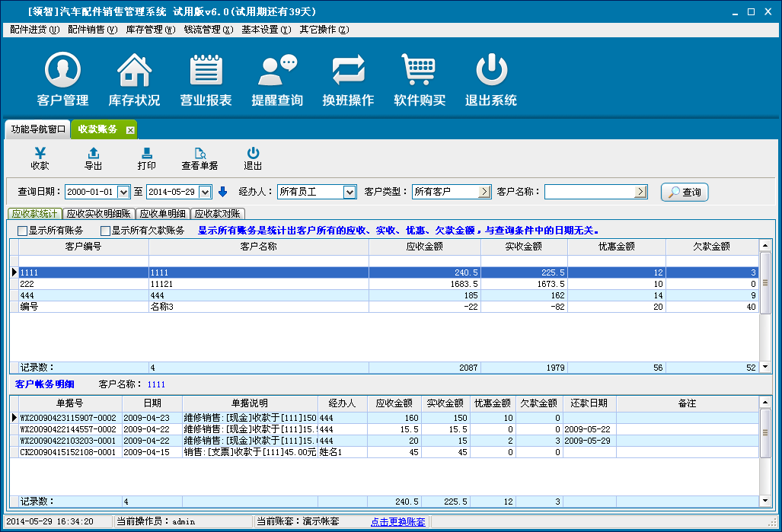Open 营业报表 business report icon
Viewport: 782px width, 532px height.
tap(206, 71)
